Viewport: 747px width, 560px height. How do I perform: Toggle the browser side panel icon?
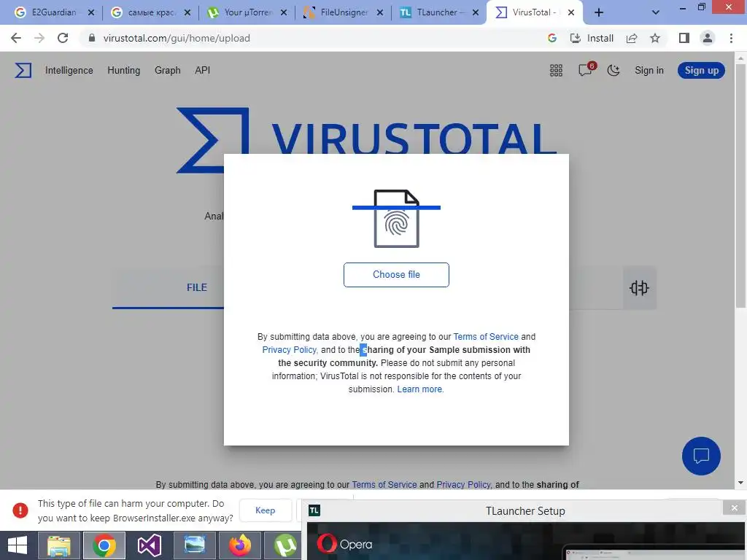(684, 38)
